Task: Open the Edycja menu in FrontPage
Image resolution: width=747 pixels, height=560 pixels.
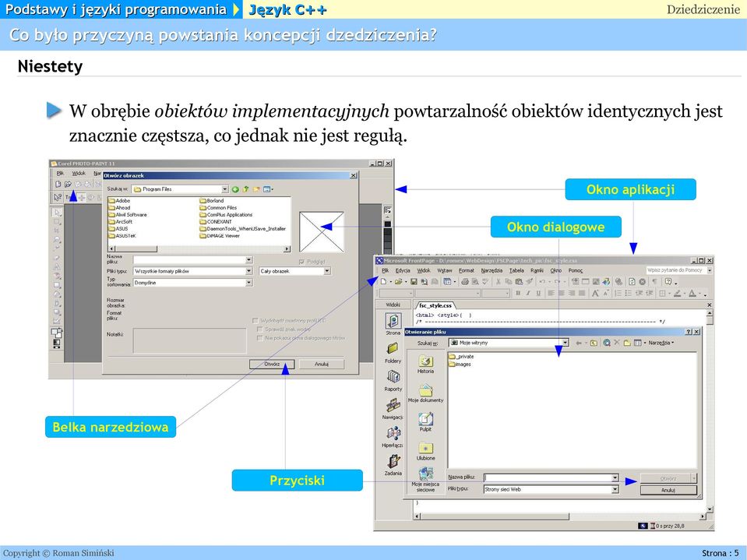Action: 403,270
